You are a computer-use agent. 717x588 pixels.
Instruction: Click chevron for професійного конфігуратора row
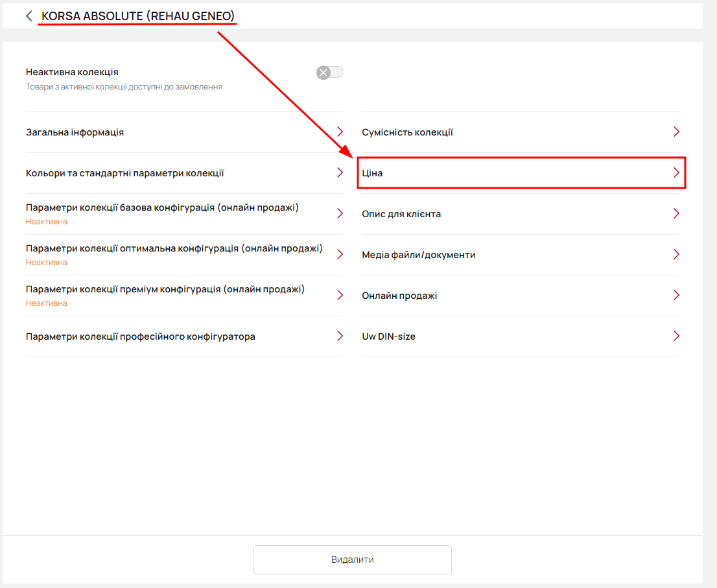click(340, 336)
